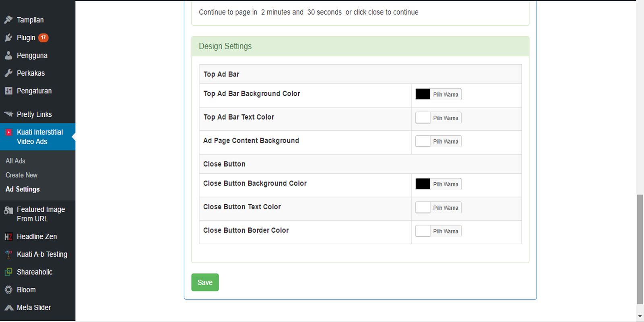Image resolution: width=644 pixels, height=322 pixels.
Task: Open Top Ad Bar Background Color picker
Action: (438, 94)
